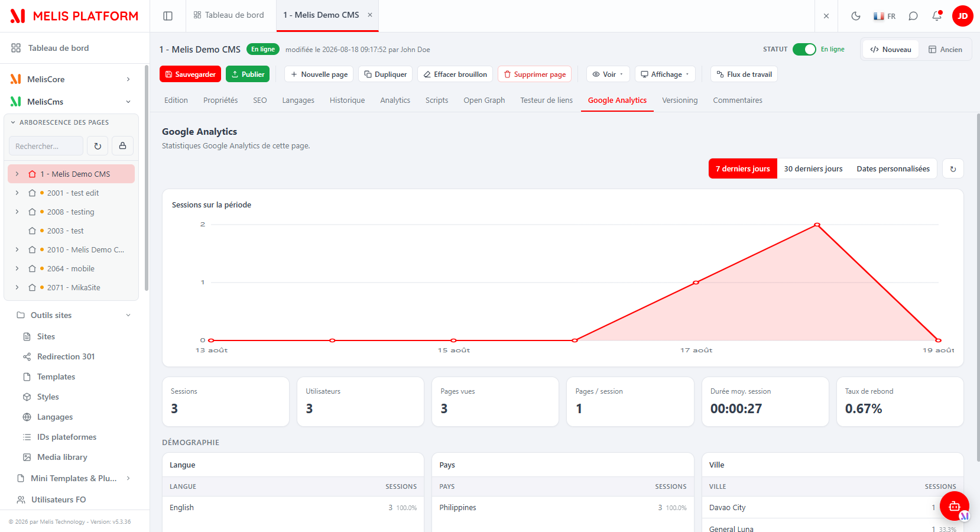The width and height of the screenshot is (980, 532).
Task: Open the Historique tab
Action: tap(347, 100)
